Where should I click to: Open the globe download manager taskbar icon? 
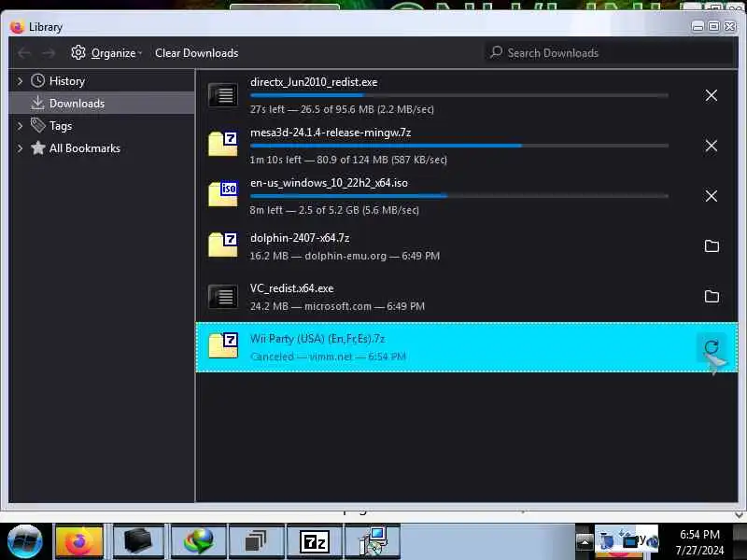coord(199,541)
